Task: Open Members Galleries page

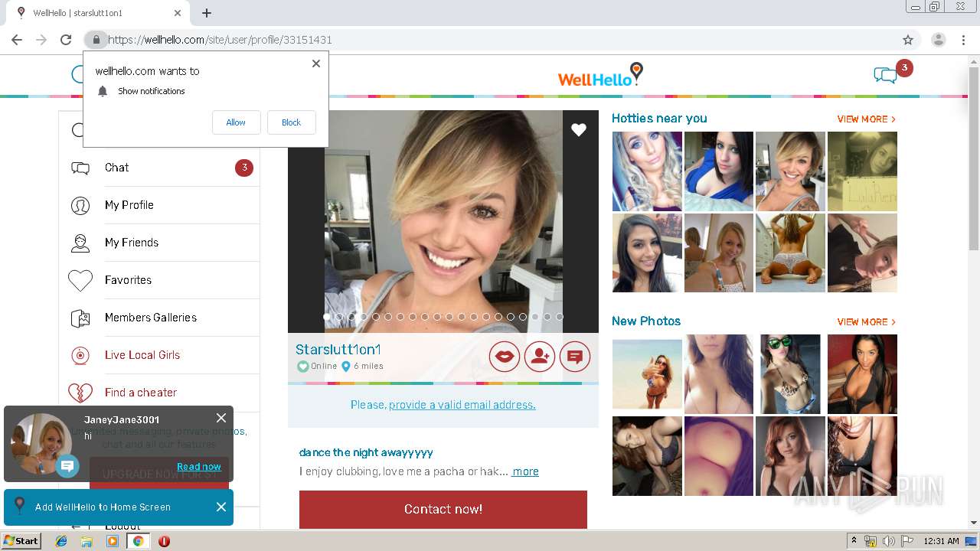Action: (x=151, y=318)
